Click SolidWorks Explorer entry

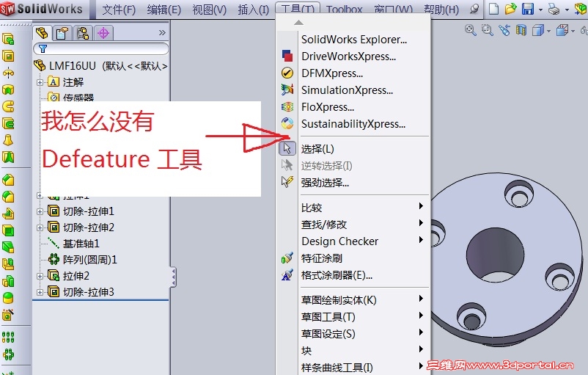tap(354, 40)
